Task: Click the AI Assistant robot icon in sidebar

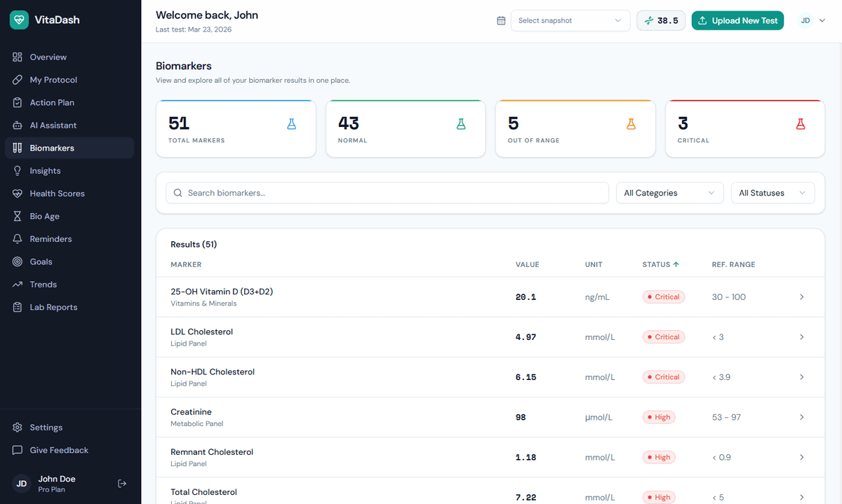Action: point(17,125)
